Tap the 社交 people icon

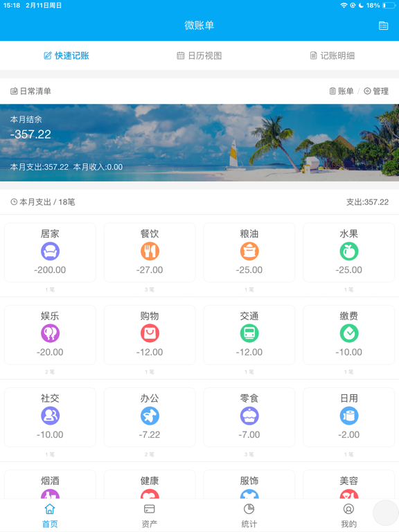click(x=50, y=416)
